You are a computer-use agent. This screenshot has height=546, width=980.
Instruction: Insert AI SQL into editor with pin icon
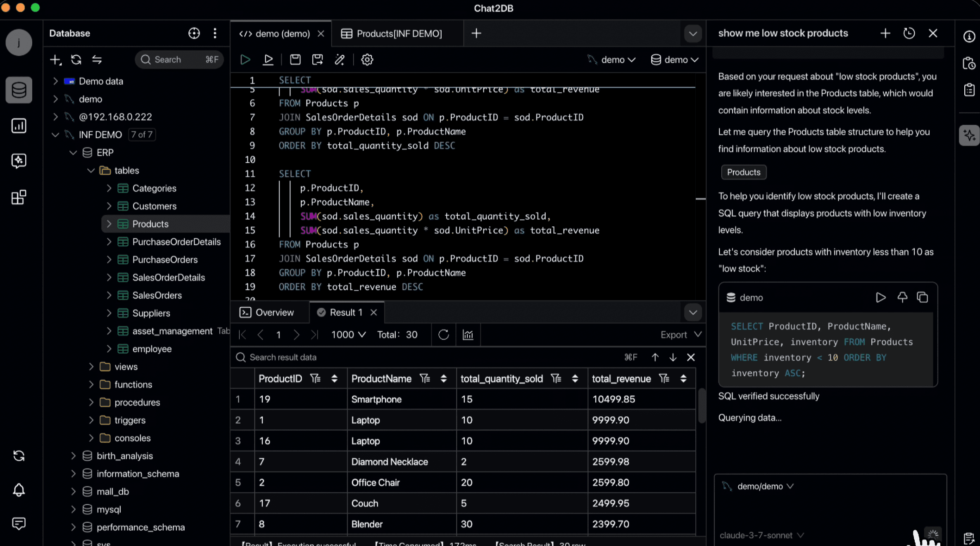point(902,297)
